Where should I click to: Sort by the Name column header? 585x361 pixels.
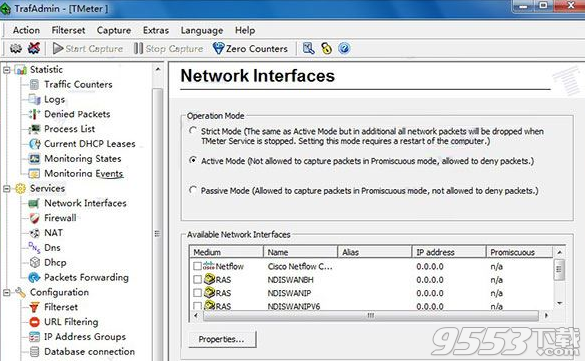tap(300, 252)
